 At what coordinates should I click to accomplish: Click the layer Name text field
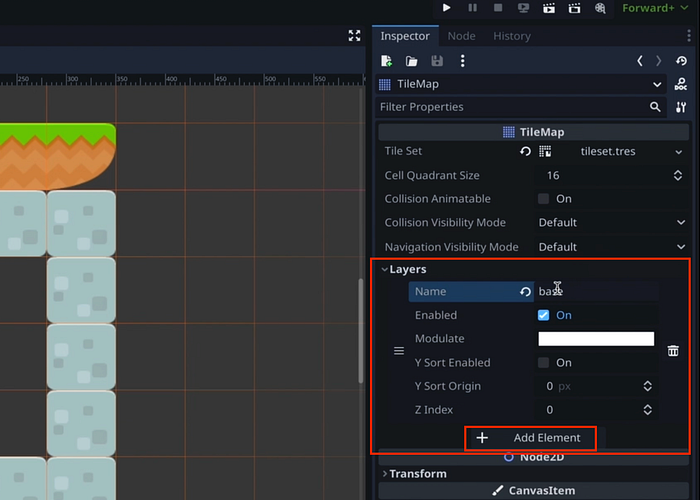coord(596,292)
